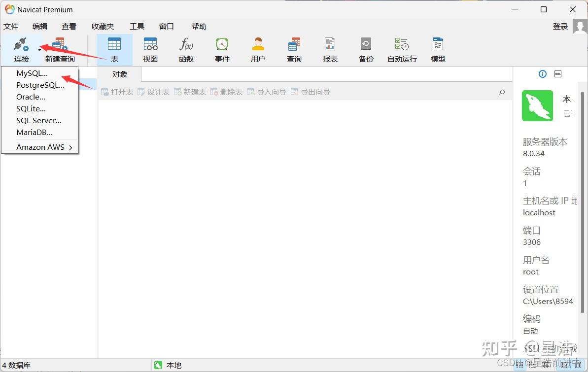588x372 pixels.
Task: Open the Event (事件) clock icon
Action: 222,44
